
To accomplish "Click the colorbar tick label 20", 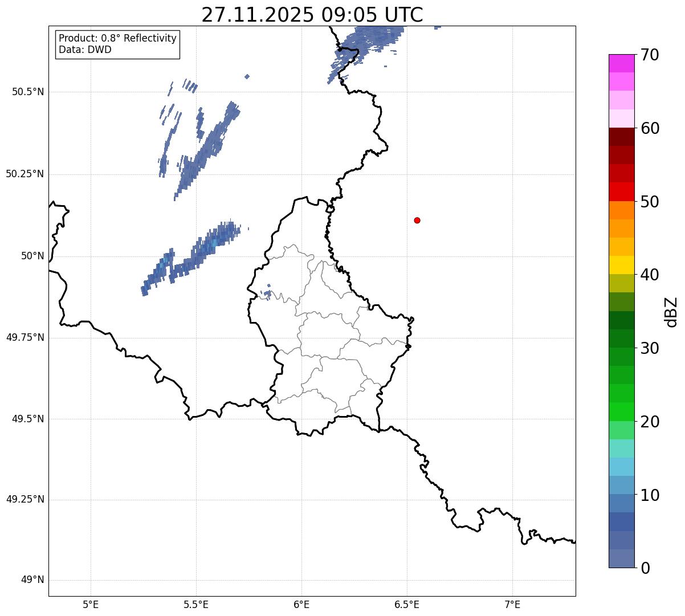I will (650, 422).
